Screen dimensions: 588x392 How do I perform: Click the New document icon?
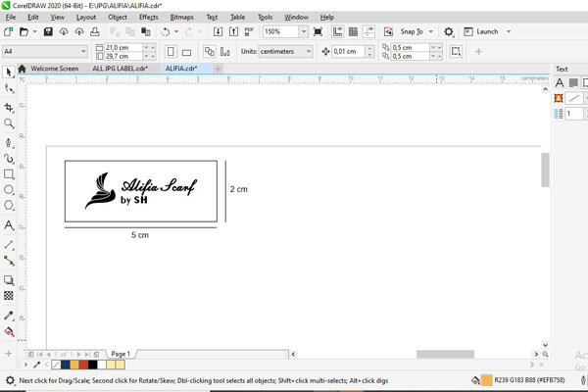click(8, 31)
